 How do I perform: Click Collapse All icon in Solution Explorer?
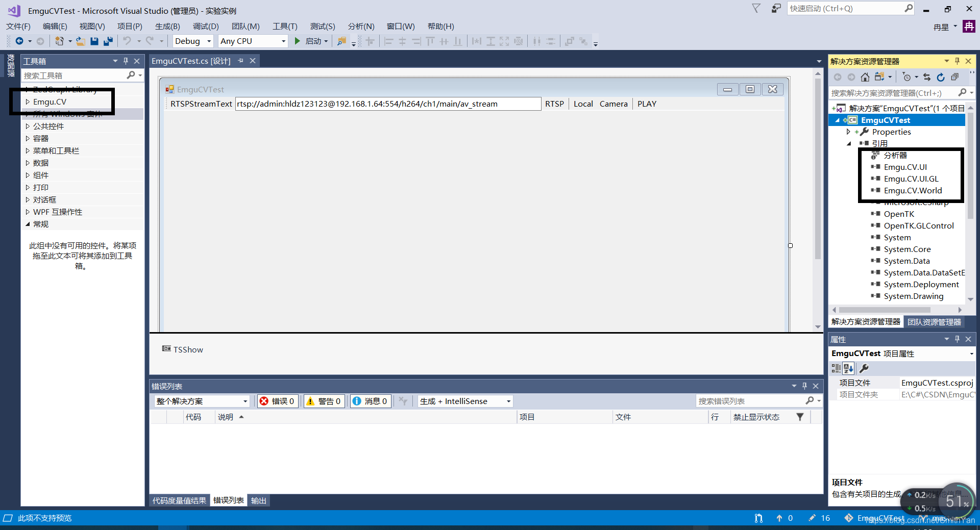click(954, 77)
